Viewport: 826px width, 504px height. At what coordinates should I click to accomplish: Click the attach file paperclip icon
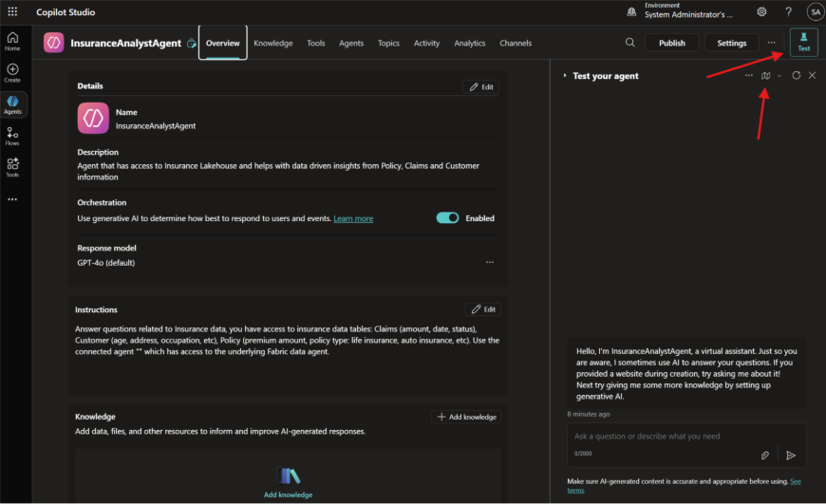pos(765,456)
